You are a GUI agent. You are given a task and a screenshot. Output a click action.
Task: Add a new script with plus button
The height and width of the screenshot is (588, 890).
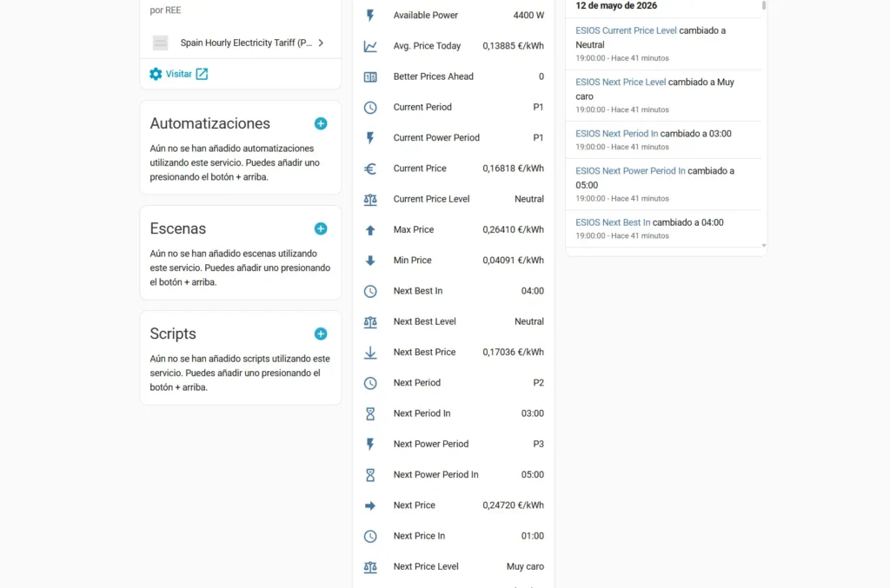click(x=321, y=334)
